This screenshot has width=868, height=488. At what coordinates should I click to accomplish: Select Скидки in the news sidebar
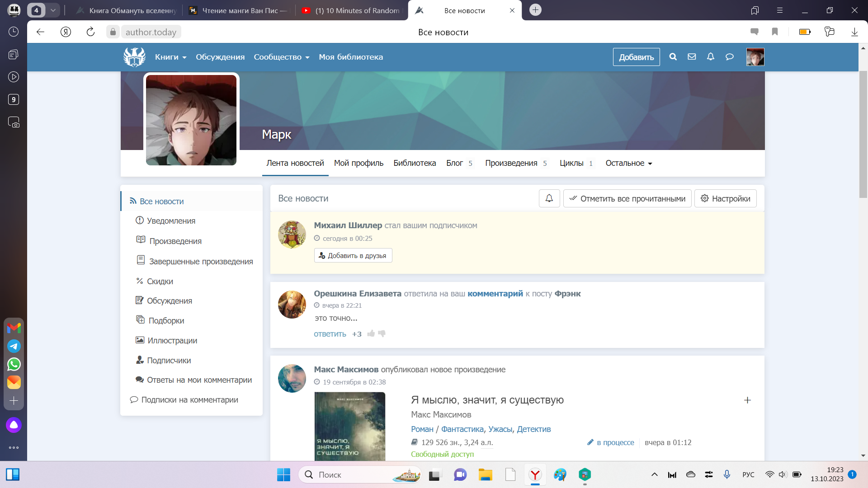tap(160, 281)
